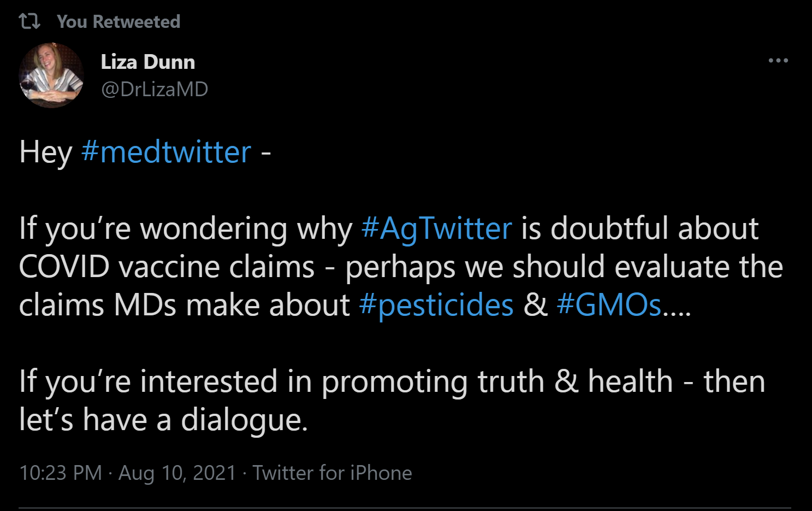The image size is (812, 511).
Task: Click the "COVID vaccine claims" text
Action: click(167, 267)
